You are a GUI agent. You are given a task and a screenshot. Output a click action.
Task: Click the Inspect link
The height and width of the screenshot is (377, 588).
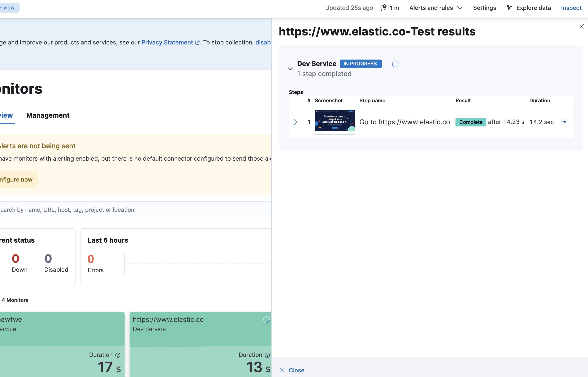571,8
